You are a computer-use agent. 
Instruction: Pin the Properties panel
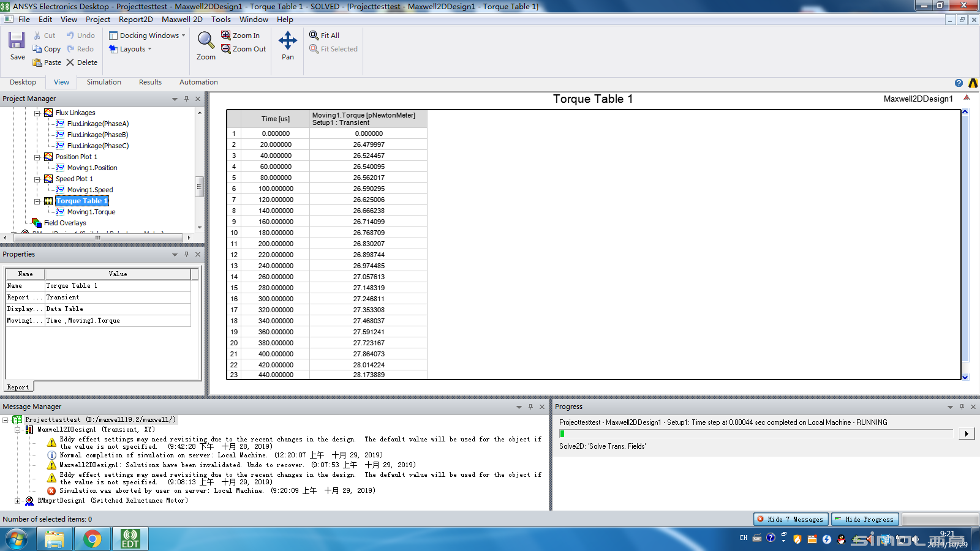pos(186,254)
